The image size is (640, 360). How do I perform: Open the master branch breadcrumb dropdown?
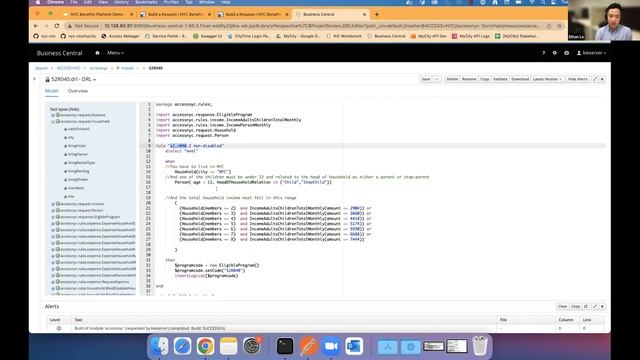click(127, 68)
